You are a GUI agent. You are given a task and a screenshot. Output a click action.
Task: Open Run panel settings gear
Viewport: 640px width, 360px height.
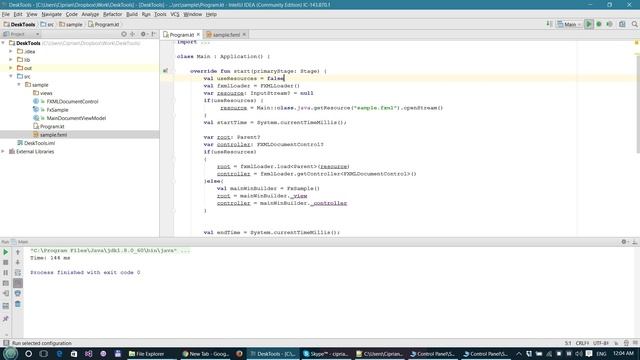(624, 242)
